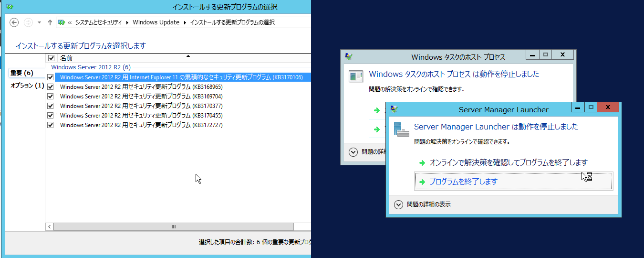Image resolution: width=644 pixels, height=258 pixels.
Task: Click the Windows Update title bar icon
Action: pos(10,7)
